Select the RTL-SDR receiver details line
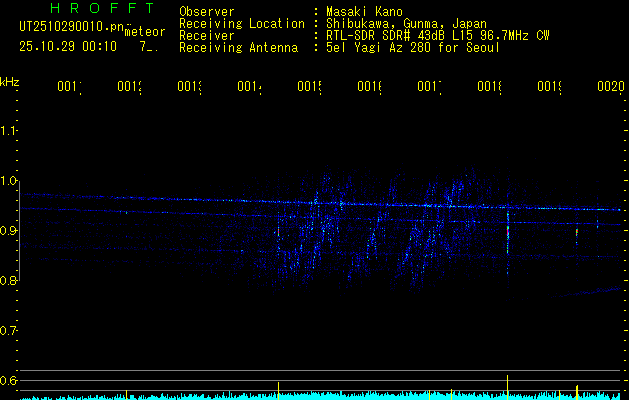This screenshot has width=629, height=400. click(x=438, y=35)
